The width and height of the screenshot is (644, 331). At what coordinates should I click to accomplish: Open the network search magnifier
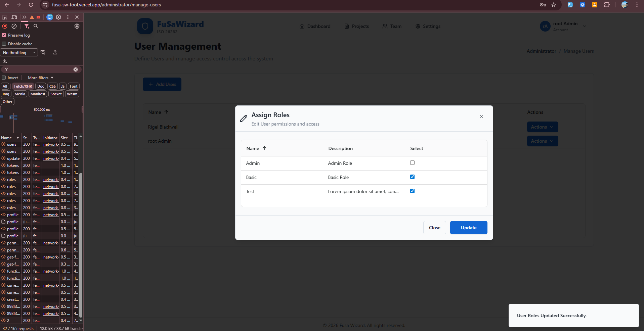click(36, 26)
